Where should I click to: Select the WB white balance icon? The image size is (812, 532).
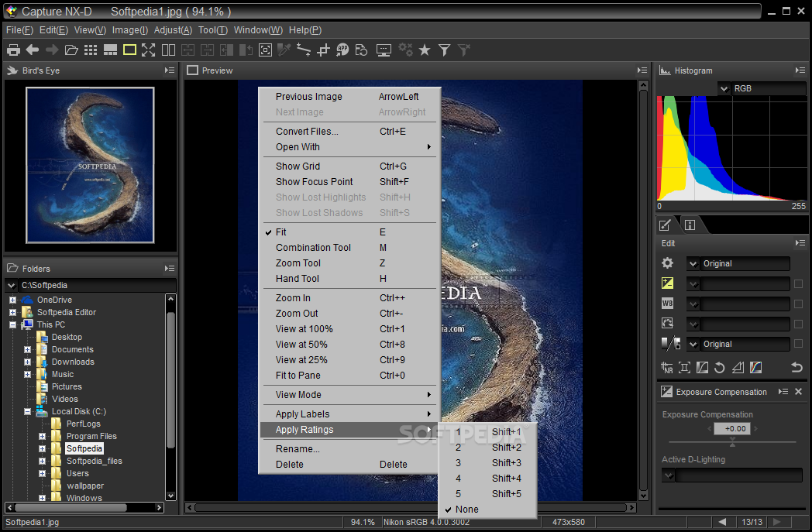tap(668, 304)
